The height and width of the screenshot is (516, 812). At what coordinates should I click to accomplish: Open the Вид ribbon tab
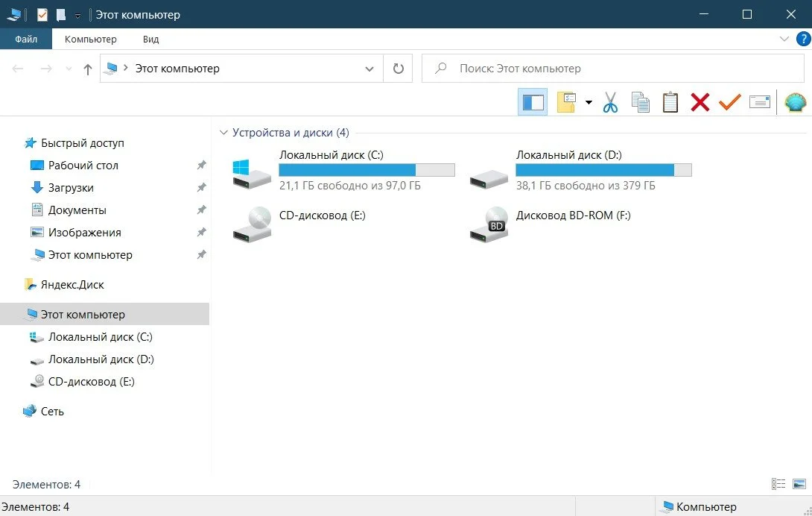point(150,39)
